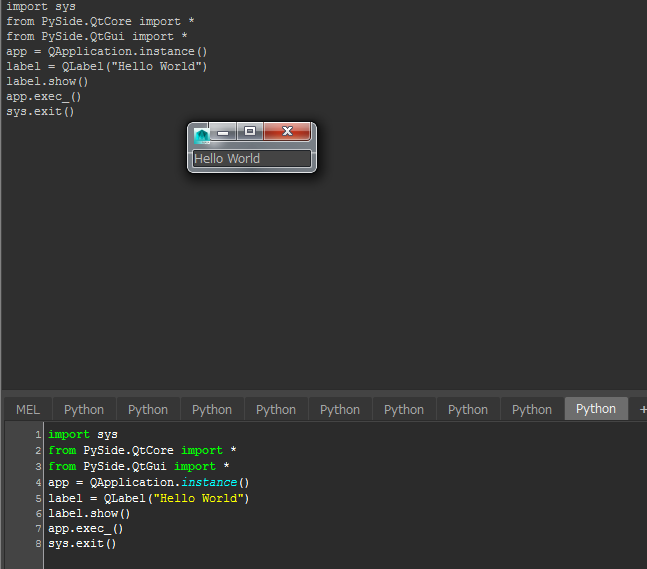Add a new script tab with the plus button
Viewport: 647px width, 569px height.
[x=642, y=409]
